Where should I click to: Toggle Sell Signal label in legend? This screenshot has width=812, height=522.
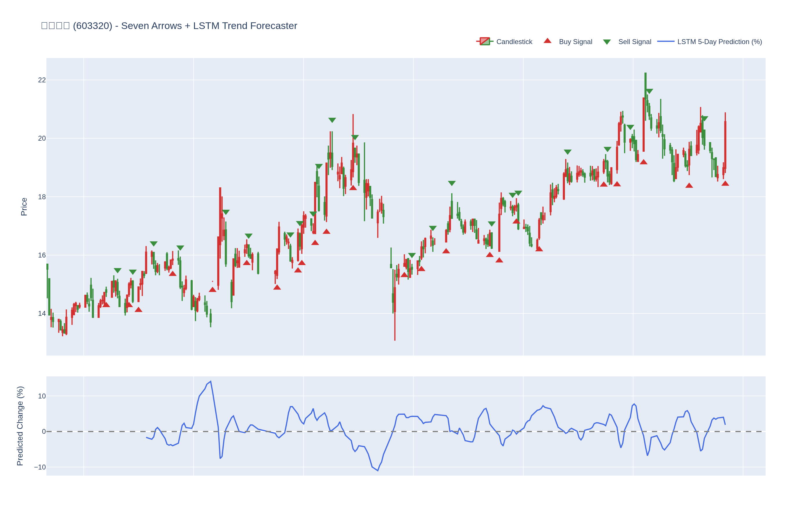tap(635, 42)
